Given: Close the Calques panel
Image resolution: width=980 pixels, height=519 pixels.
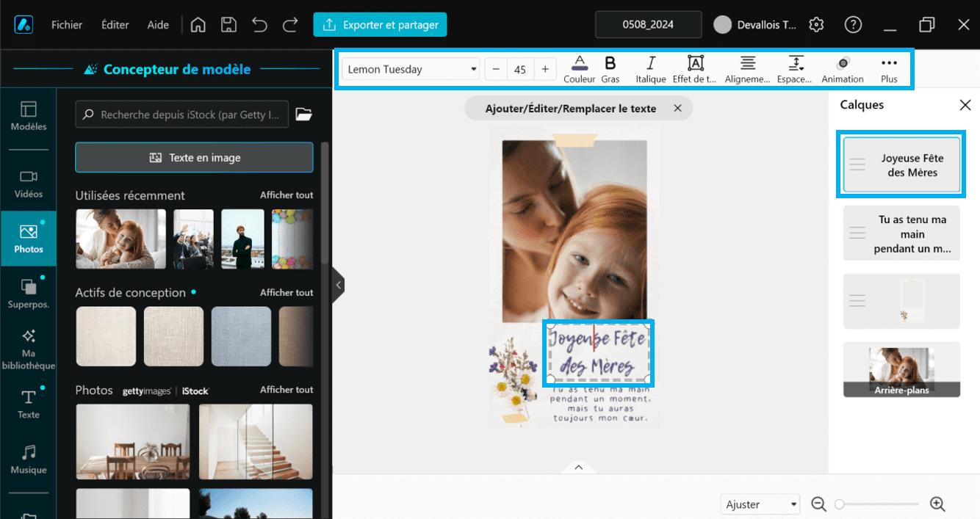Looking at the screenshot, I should (965, 105).
